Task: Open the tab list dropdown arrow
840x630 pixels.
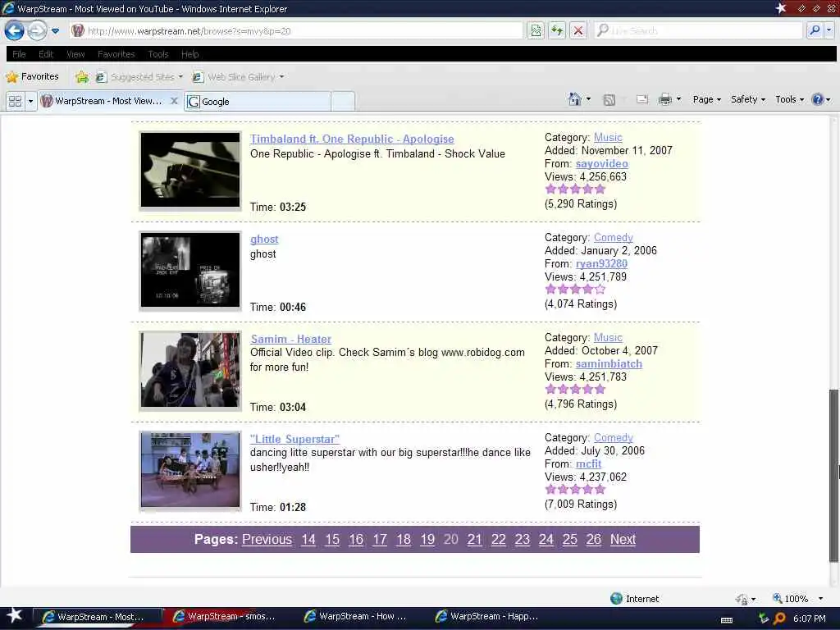Action: 30,101
